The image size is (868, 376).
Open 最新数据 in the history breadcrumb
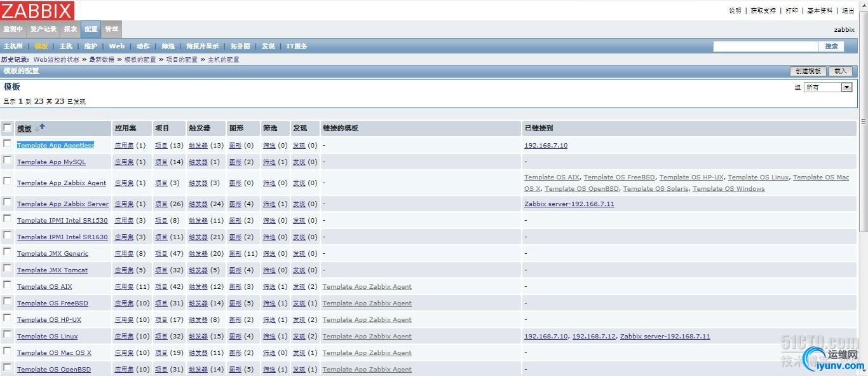[x=102, y=59]
